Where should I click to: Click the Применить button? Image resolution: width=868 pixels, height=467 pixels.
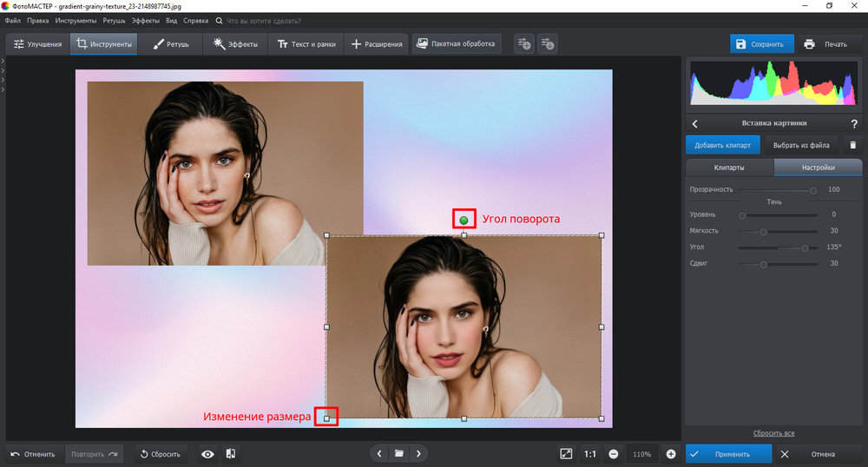click(728, 454)
